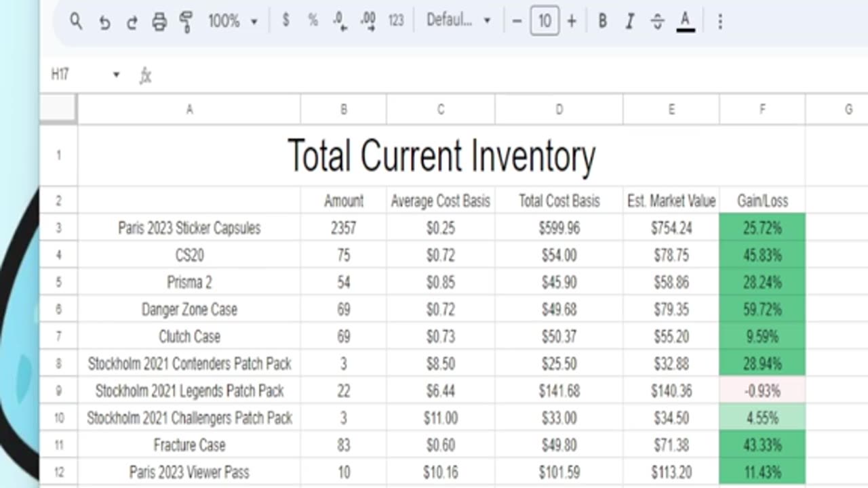Select column G header
This screenshot has height=488, width=868.
837,109
